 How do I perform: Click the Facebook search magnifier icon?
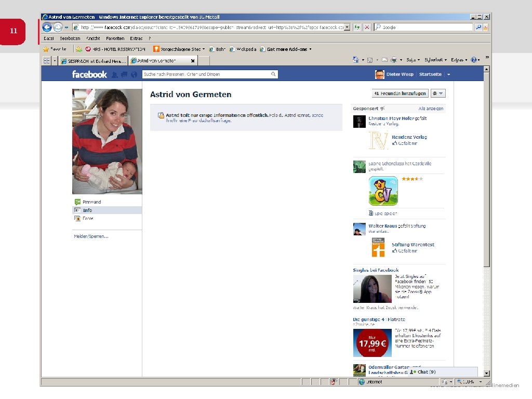click(x=273, y=74)
